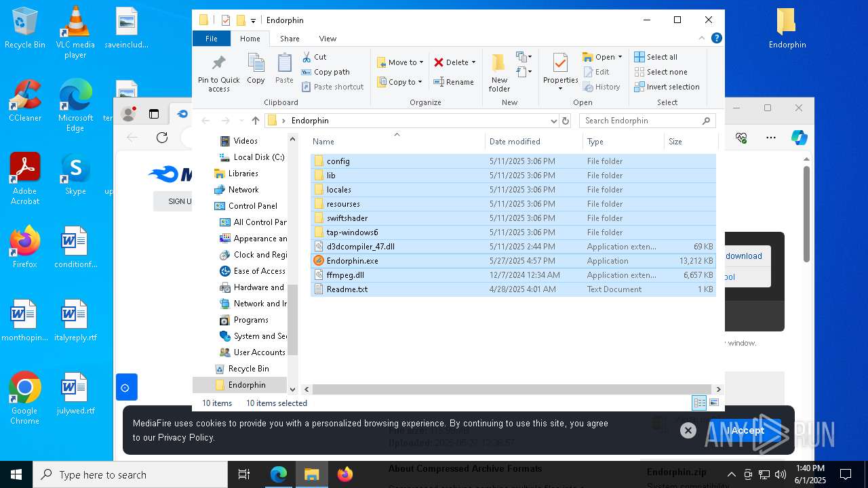Viewport: 868px width, 488px height.
Task: Open Quick Access Toolbar customize dropdown
Action: coord(253,21)
